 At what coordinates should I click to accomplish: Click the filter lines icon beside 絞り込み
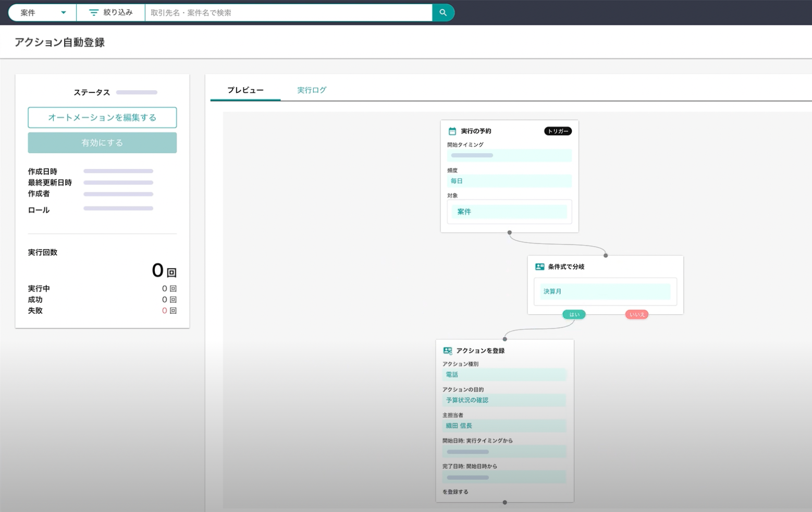pos(94,13)
